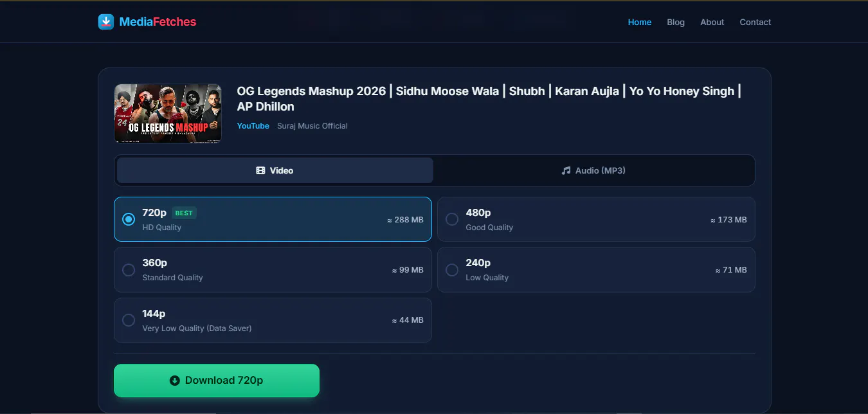This screenshot has width=868, height=414.
Task: Click the Suraj Music Official channel name
Action: pos(312,126)
